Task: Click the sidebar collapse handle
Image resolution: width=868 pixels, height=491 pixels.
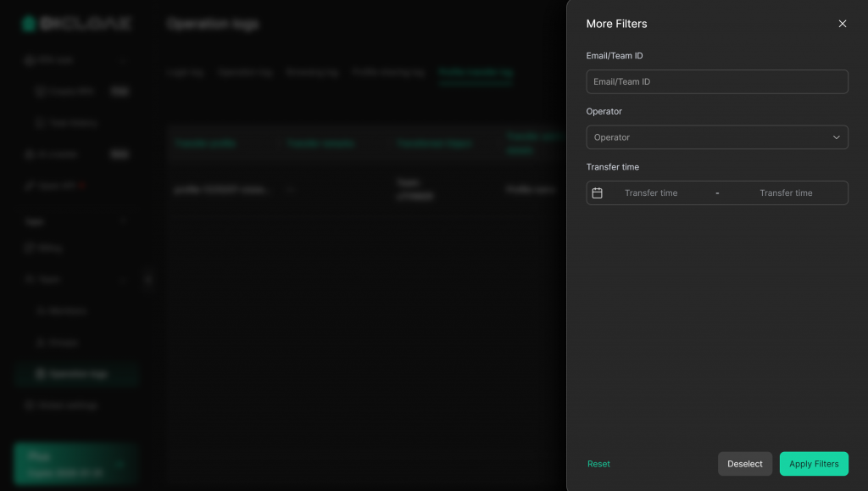Action: pyautogui.click(x=148, y=279)
